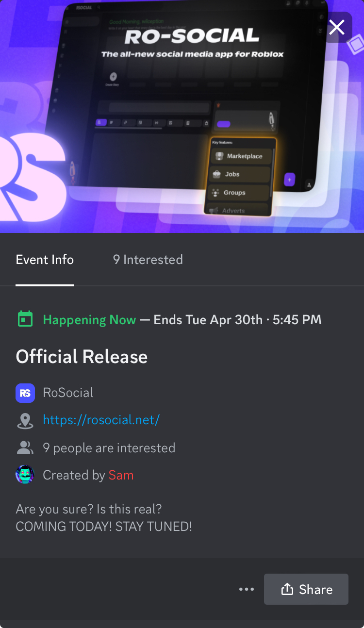
Task: Click the Share button
Action: (x=306, y=589)
